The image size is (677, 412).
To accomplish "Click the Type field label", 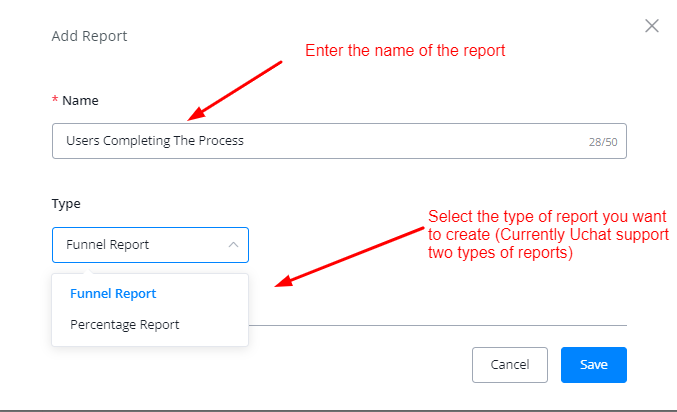I will coord(66,203).
